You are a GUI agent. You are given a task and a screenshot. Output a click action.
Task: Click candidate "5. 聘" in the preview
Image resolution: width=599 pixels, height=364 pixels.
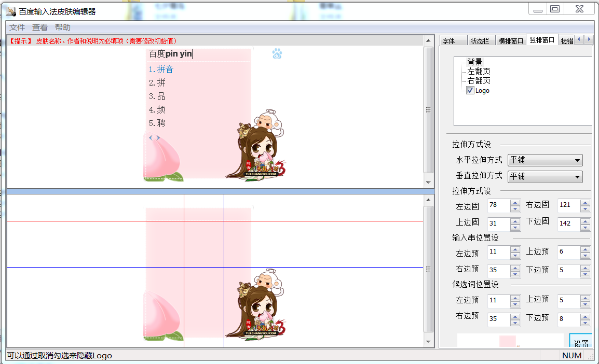click(157, 123)
